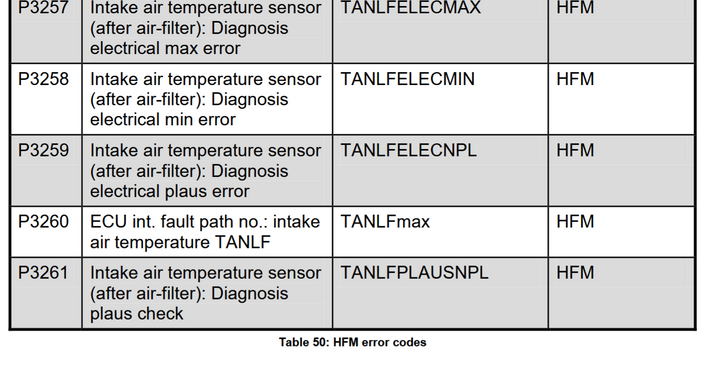
Task: Click the 'electrical max error' description
Action: point(206,28)
